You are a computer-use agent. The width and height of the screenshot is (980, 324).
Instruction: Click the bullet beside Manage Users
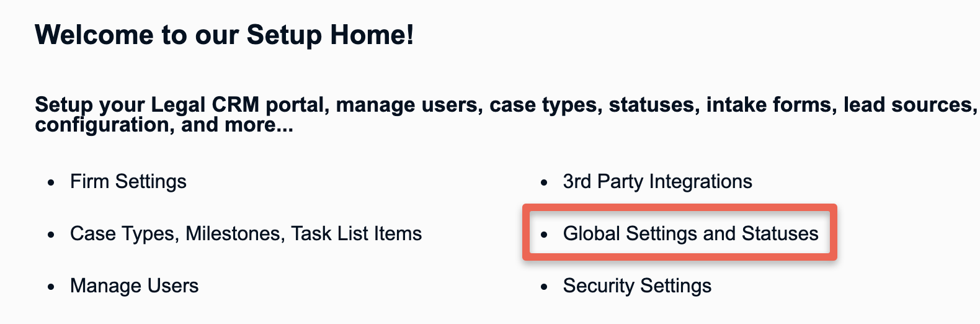click(51, 287)
